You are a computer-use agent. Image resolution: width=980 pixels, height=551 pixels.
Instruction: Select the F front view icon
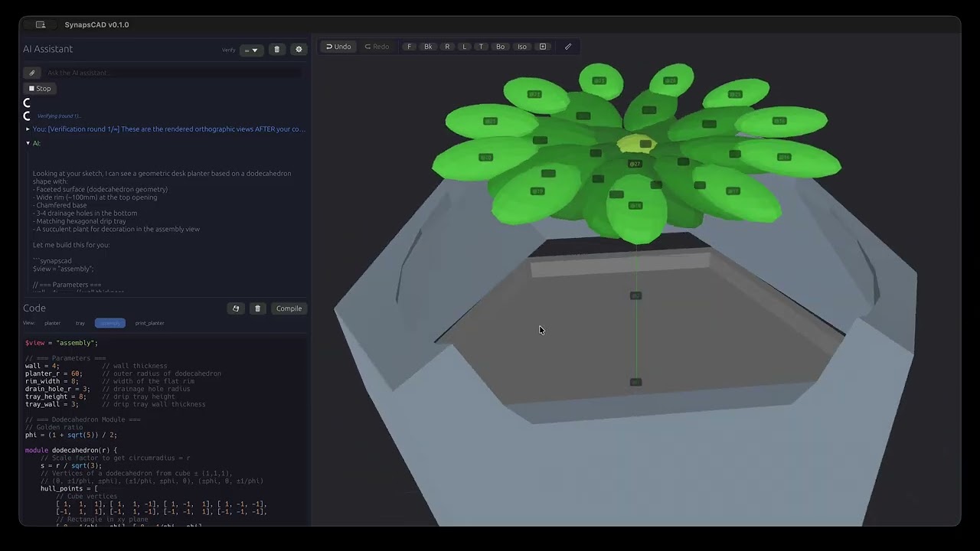(410, 47)
